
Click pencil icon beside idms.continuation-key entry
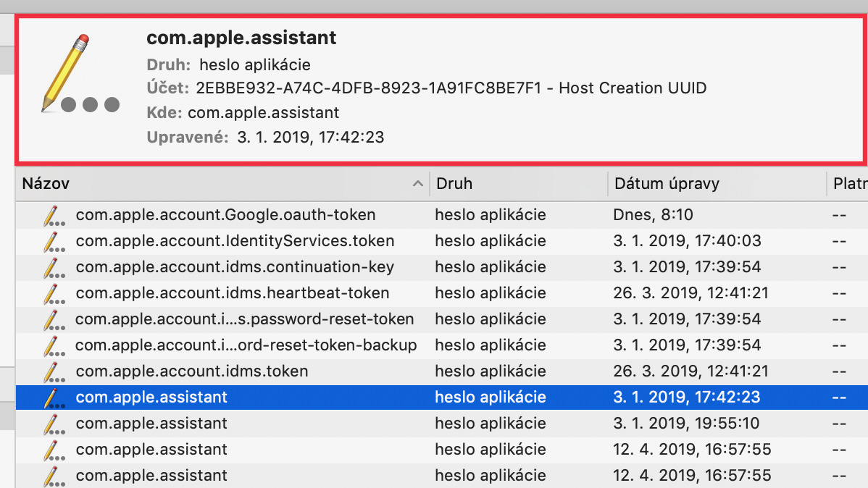pos(54,267)
